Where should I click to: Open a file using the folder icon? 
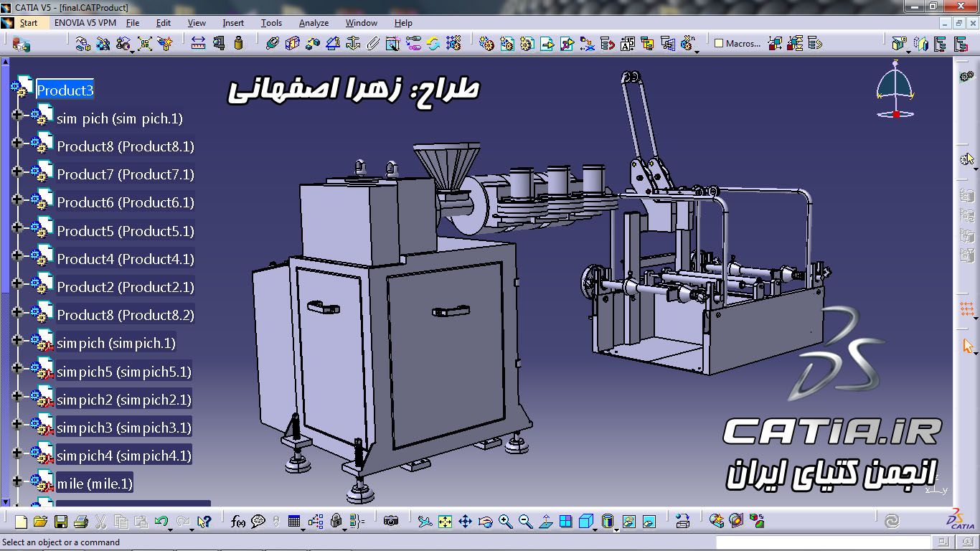click(x=41, y=522)
